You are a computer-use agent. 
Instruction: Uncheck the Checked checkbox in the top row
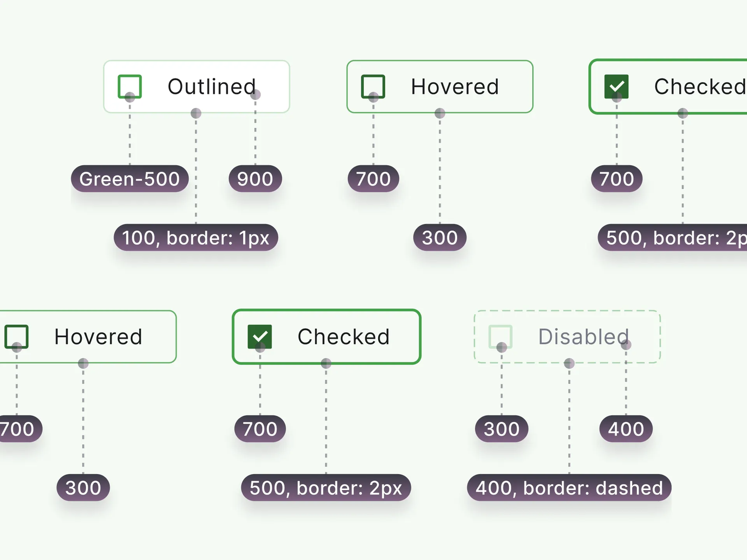616,86
